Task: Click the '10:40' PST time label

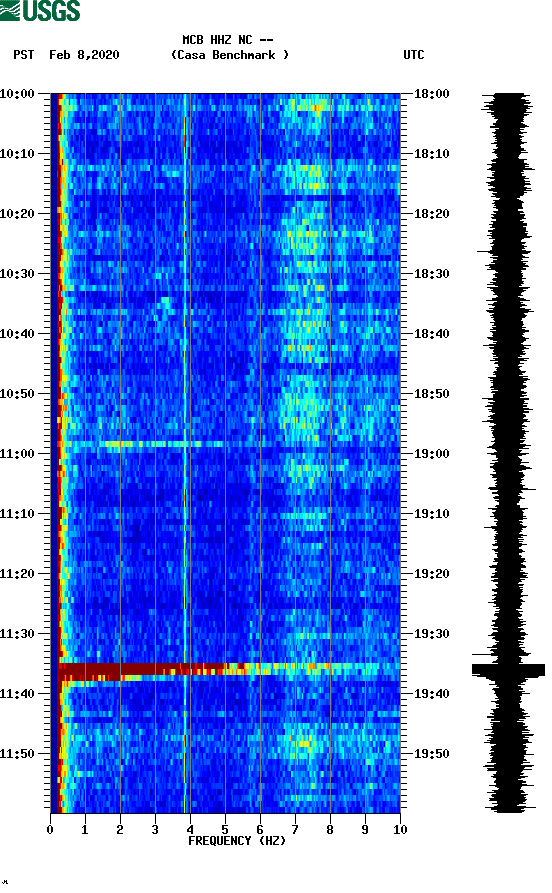Action: pyautogui.click(x=17, y=334)
